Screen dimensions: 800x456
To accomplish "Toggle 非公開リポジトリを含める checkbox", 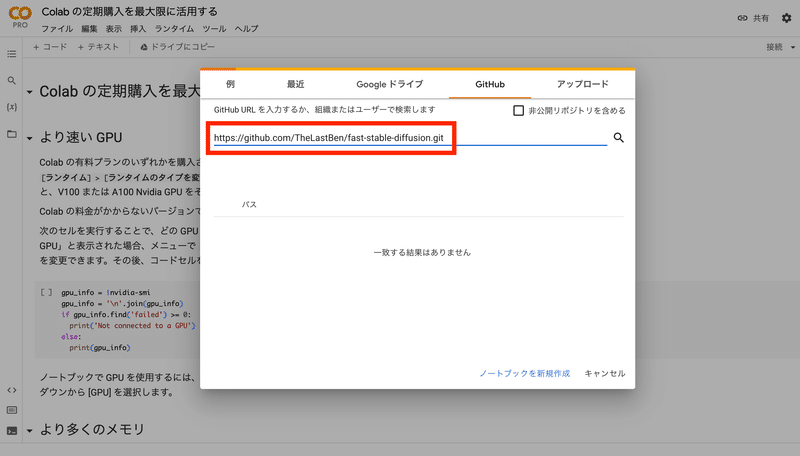I will coord(518,111).
